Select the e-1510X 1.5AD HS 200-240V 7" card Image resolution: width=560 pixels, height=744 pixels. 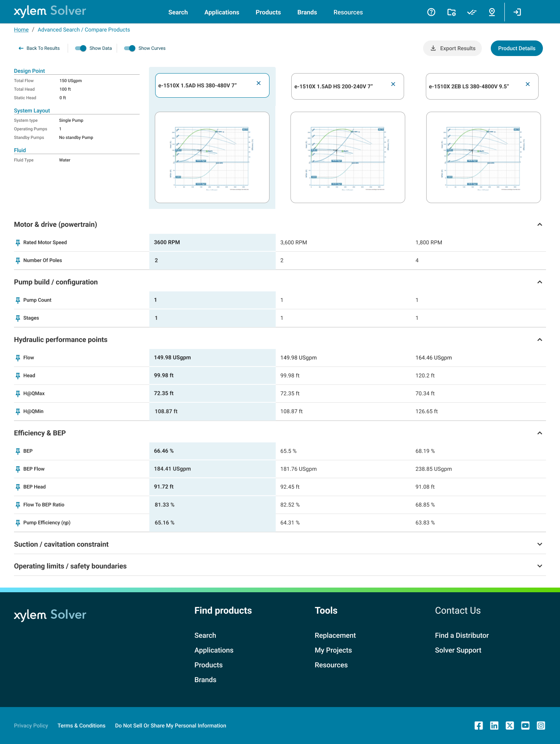pyautogui.click(x=348, y=86)
